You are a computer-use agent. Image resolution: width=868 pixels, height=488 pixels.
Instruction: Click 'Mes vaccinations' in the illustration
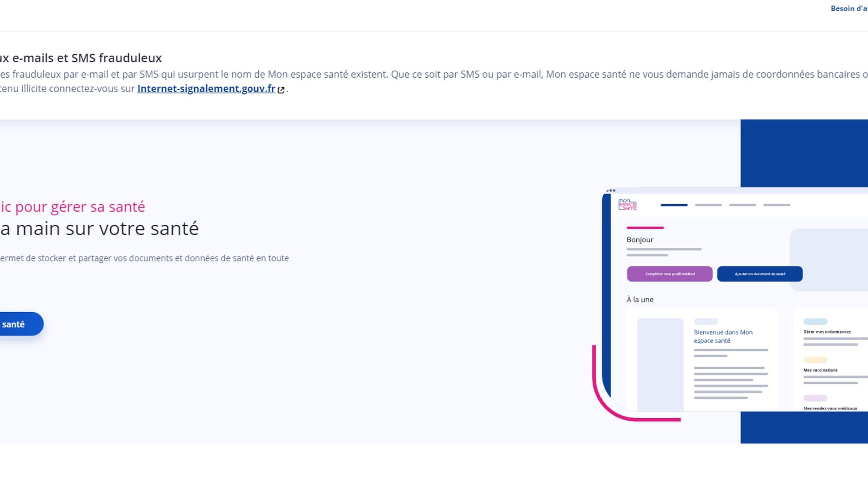click(821, 370)
